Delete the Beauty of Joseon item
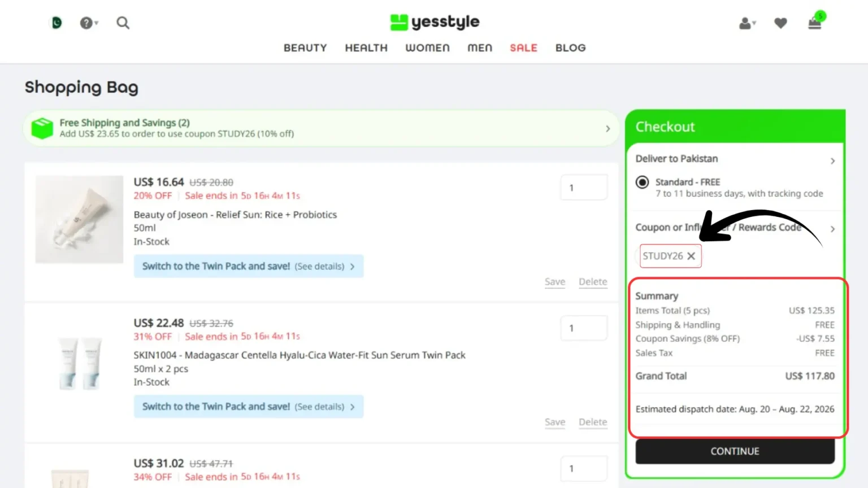This screenshot has width=868, height=488. pos(593,282)
